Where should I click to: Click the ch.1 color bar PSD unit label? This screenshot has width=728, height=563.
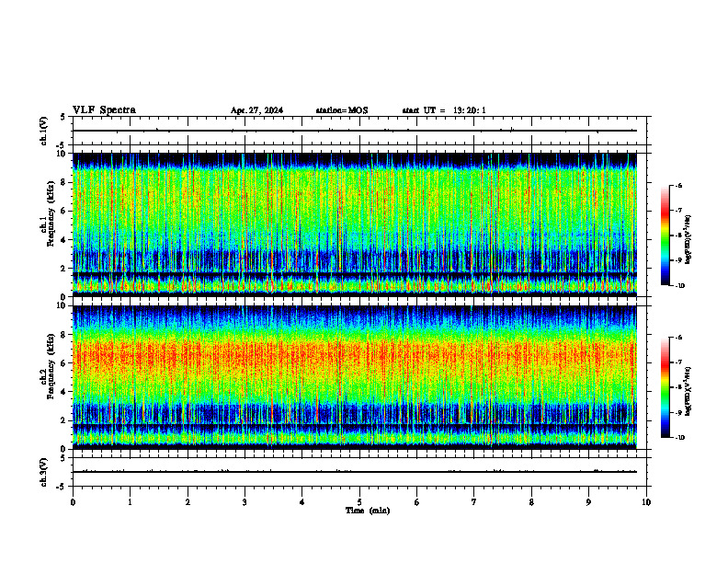coord(688,240)
